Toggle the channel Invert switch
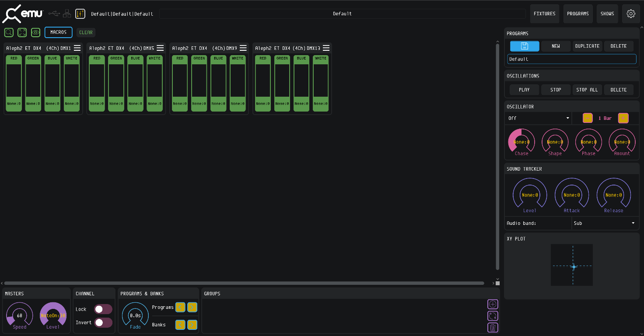The width and height of the screenshot is (644, 336). 103,322
